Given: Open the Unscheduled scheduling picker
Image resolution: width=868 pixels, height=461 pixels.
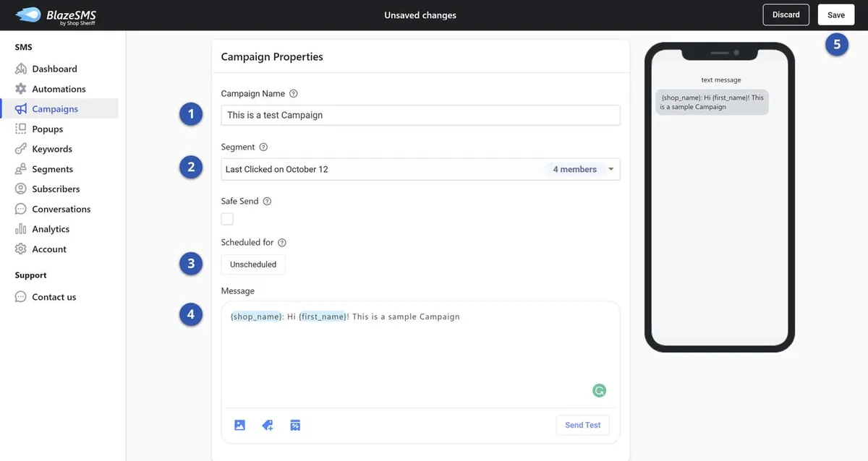Looking at the screenshot, I should click(x=252, y=264).
